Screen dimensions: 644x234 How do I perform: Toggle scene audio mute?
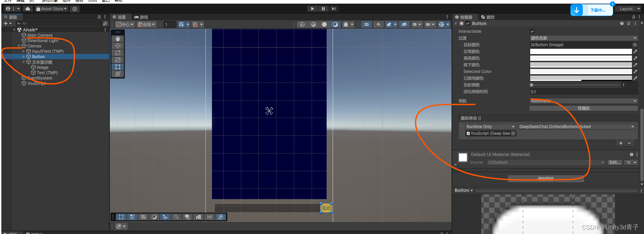point(379,24)
